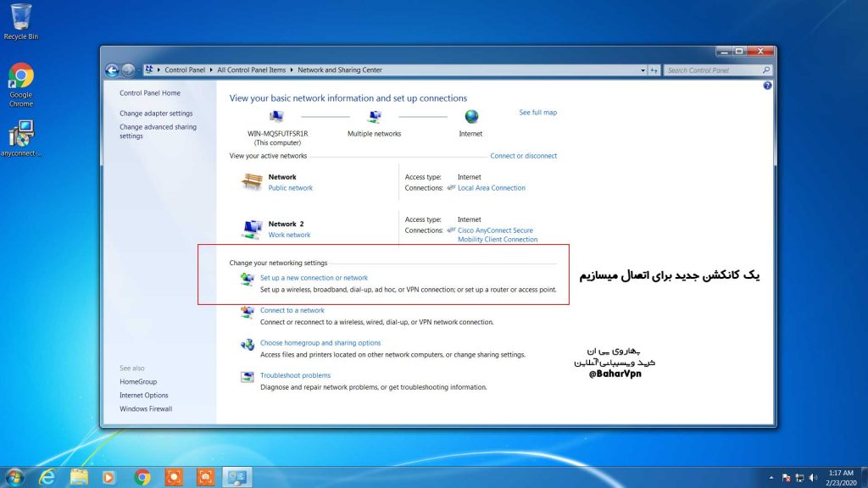
Task: Click the Multiple networks icon in the map
Action: point(374,117)
